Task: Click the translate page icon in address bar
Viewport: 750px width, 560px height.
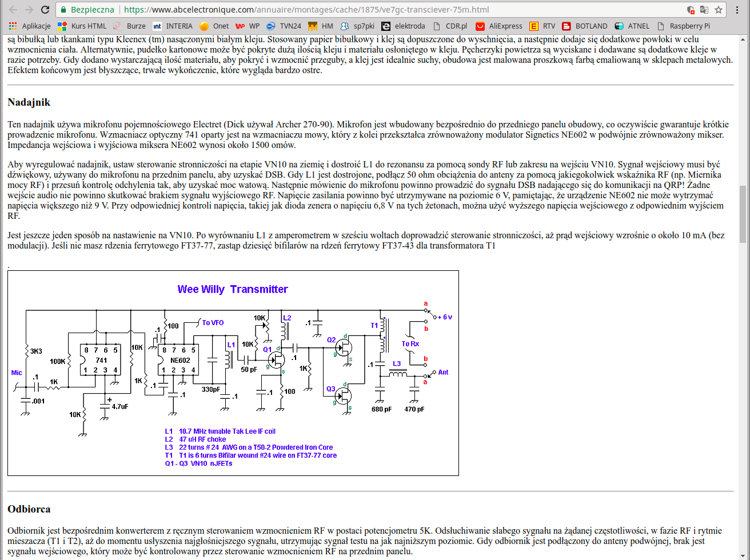Action: coord(704,10)
